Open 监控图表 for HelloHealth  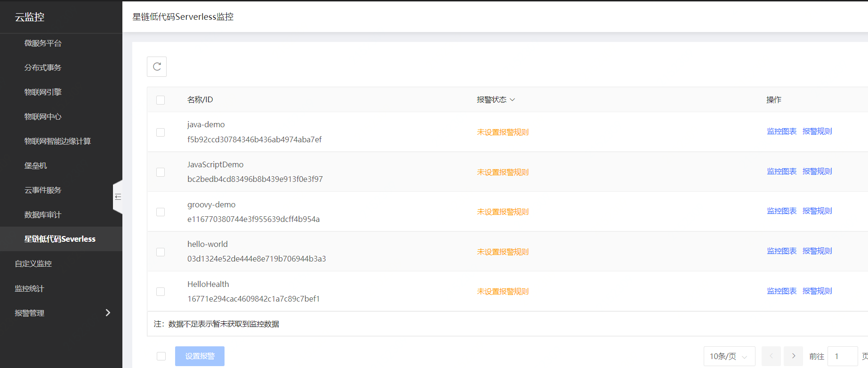coord(782,291)
